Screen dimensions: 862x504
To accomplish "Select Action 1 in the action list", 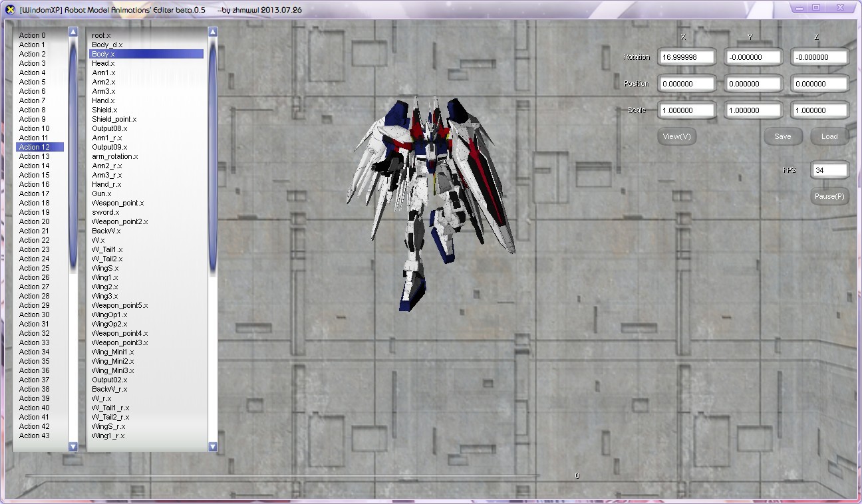I will coord(40,45).
